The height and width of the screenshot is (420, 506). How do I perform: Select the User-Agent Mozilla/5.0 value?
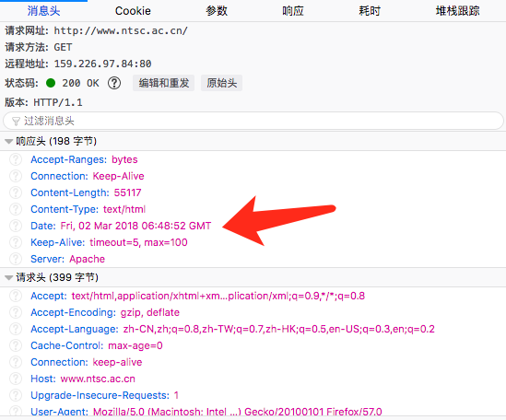[x=238, y=412]
